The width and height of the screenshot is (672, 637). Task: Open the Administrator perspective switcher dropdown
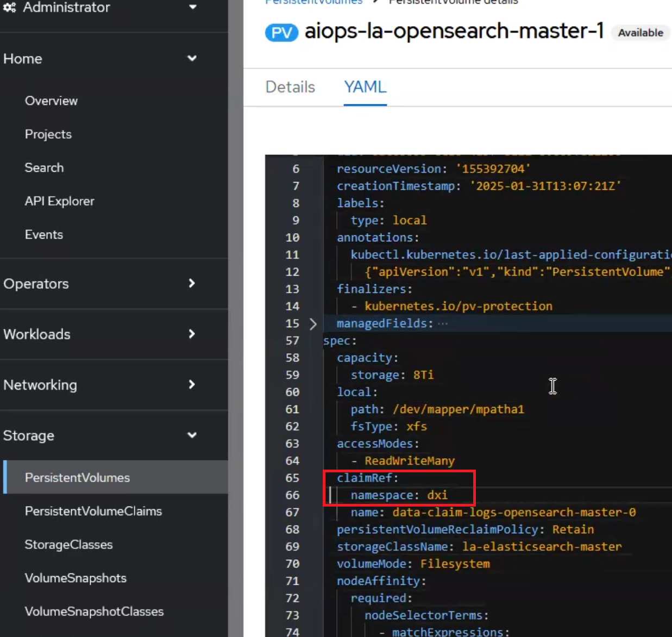(192, 7)
